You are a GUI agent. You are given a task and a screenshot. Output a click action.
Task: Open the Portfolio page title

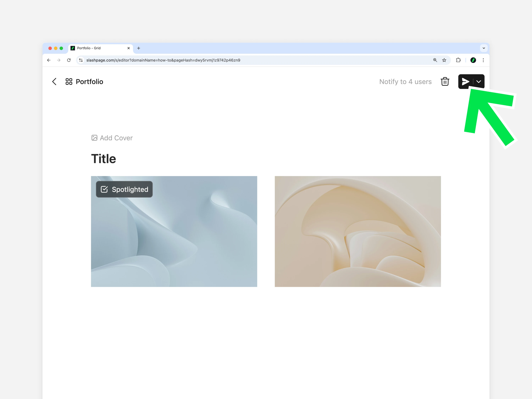point(90,82)
